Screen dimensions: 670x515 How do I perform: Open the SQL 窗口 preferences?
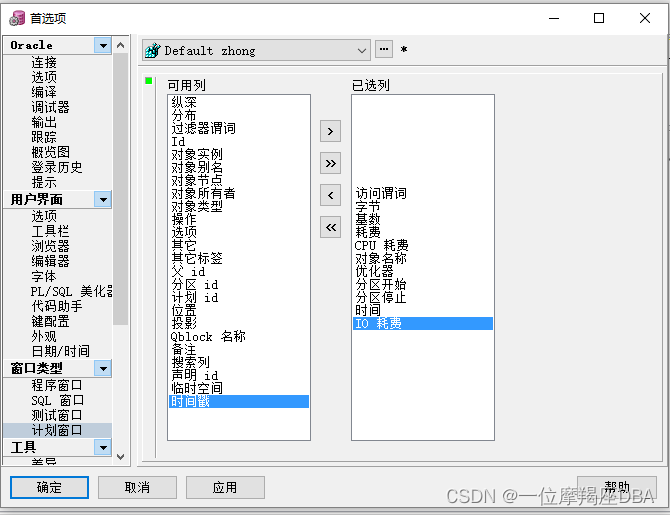pyautogui.click(x=57, y=400)
